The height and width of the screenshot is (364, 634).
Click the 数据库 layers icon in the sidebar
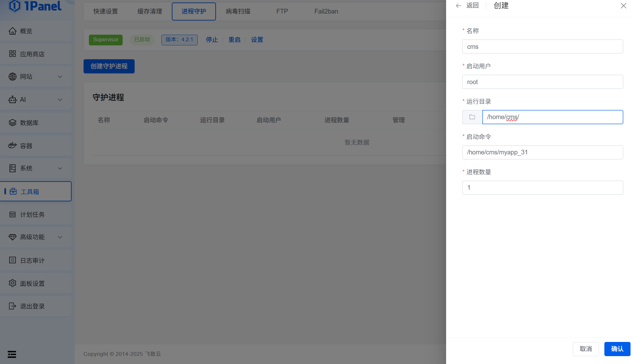[x=12, y=123]
